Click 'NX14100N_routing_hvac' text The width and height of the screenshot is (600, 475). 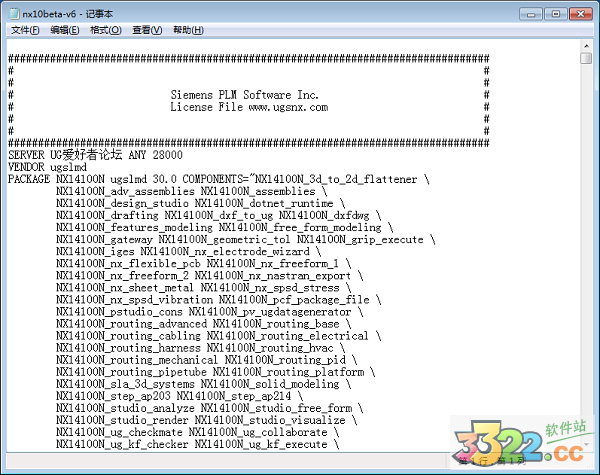pyautogui.click(x=270, y=348)
